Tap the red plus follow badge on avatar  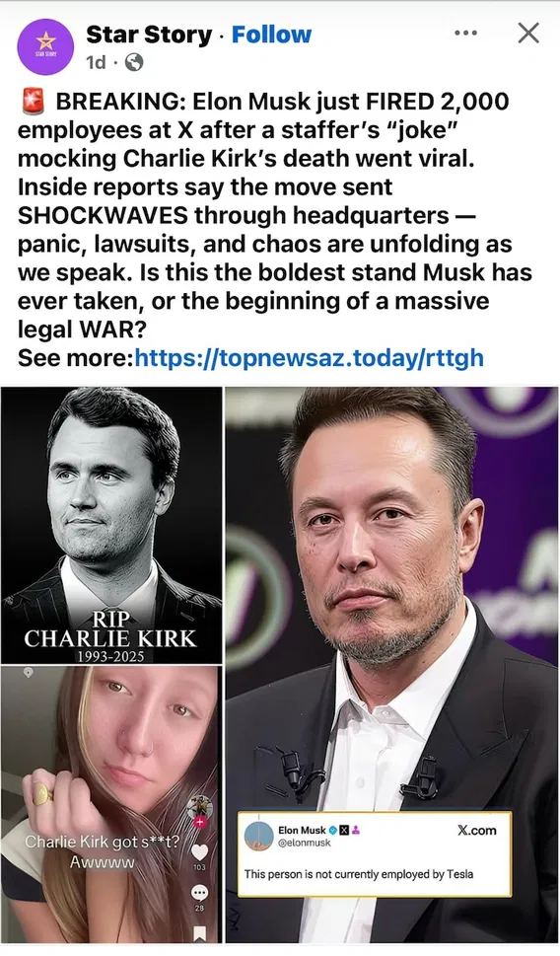[199, 823]
